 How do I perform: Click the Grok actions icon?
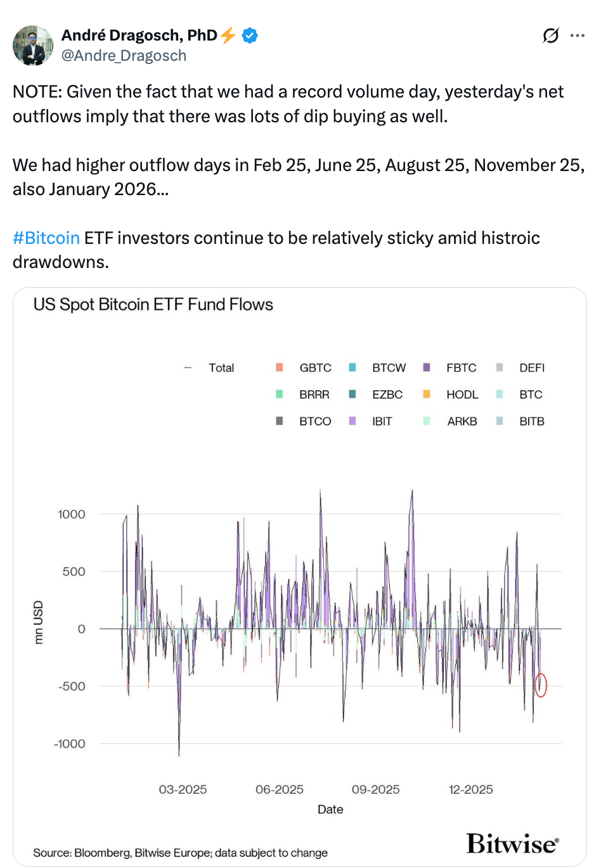551,35
